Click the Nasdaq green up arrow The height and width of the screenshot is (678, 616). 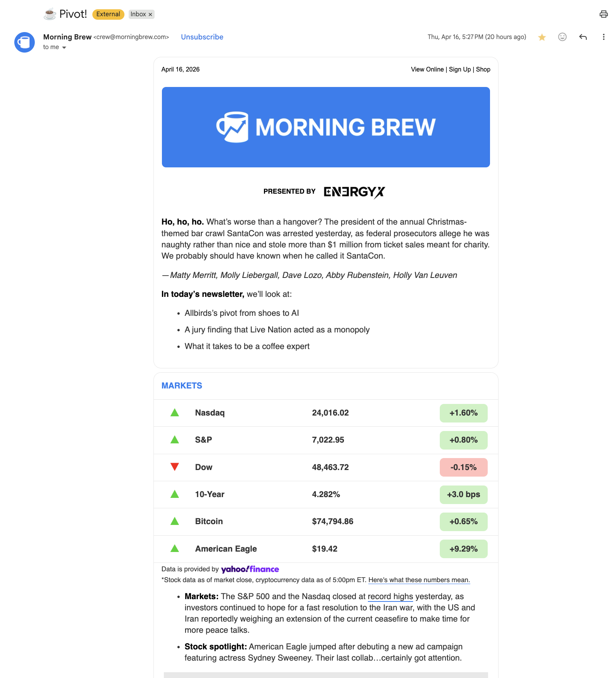click(x=175, y=413)
